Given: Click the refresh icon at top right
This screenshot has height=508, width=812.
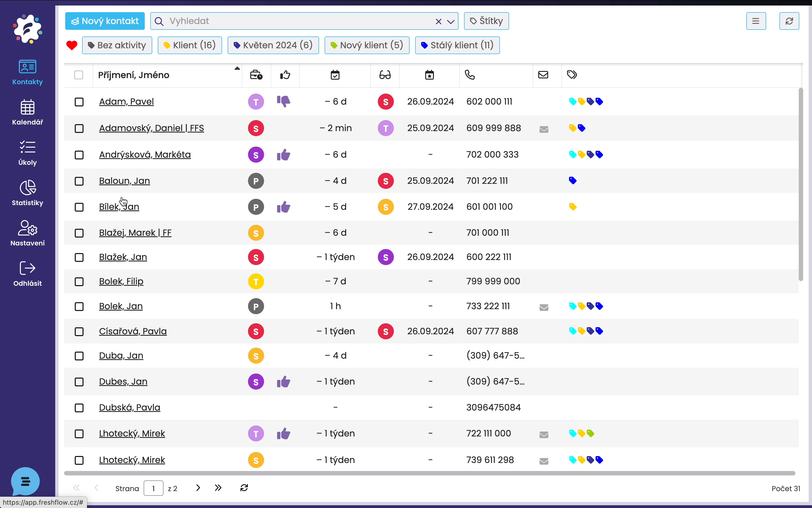Looking at the screenshot, I should coord(789,21).
